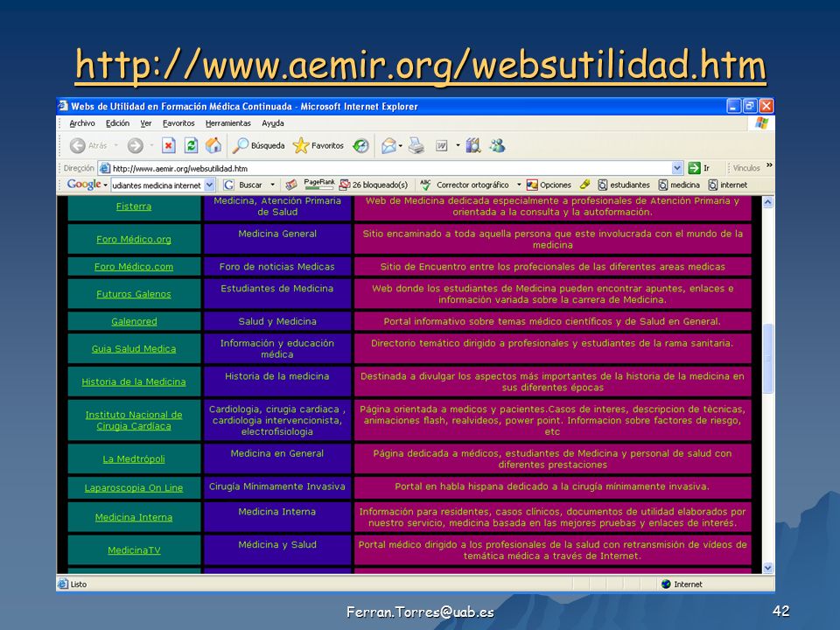
Task: Open the La Medtrópoli link
Action: [133, 459]
